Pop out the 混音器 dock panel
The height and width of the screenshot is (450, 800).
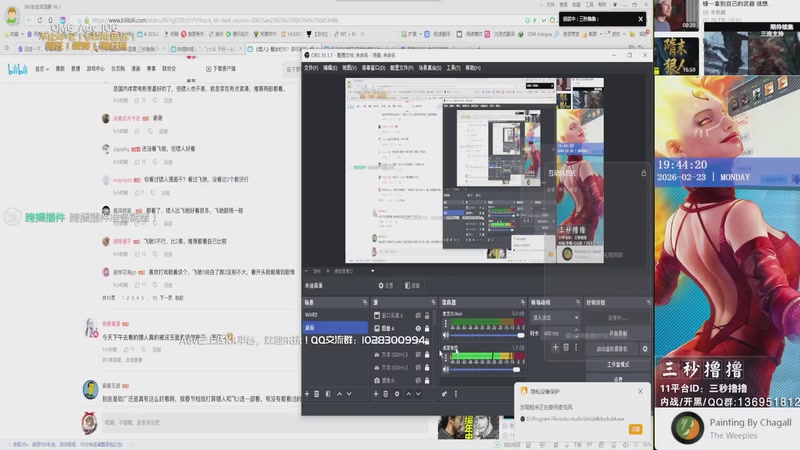pos(522,303)
